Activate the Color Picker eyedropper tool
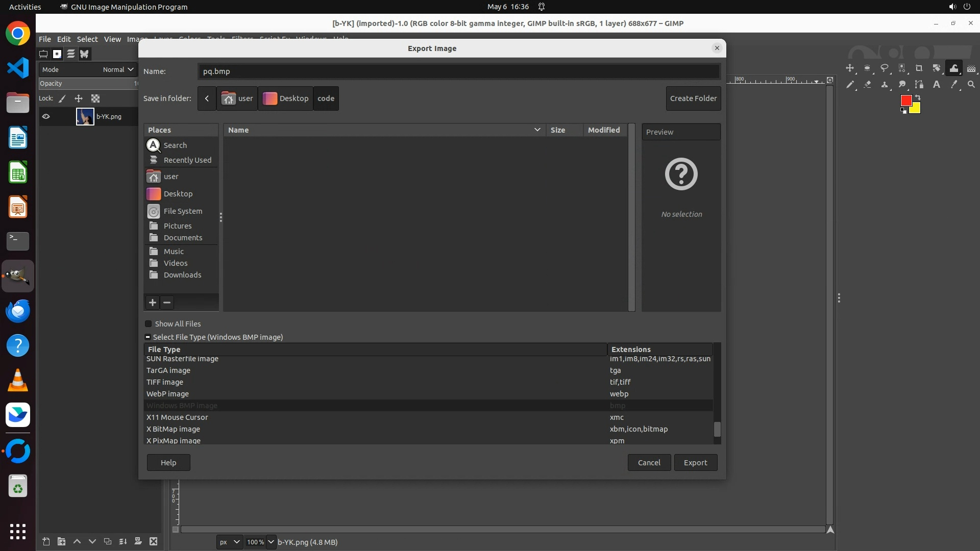This screenshot has width=980, height=551. tap(954, 85)
